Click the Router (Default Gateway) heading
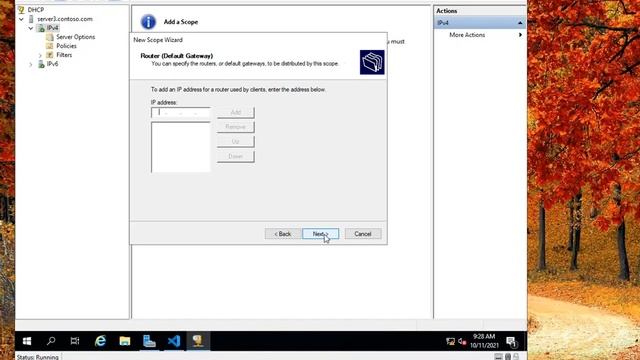Image resolution: width=640 pixels, height=360 pixels. click(x=177, y=56)
